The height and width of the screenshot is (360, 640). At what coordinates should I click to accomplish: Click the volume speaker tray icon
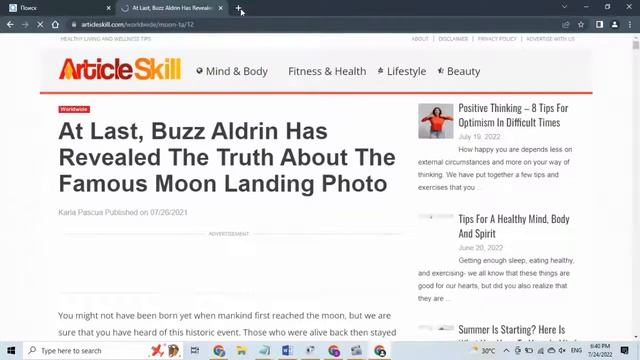562,351
